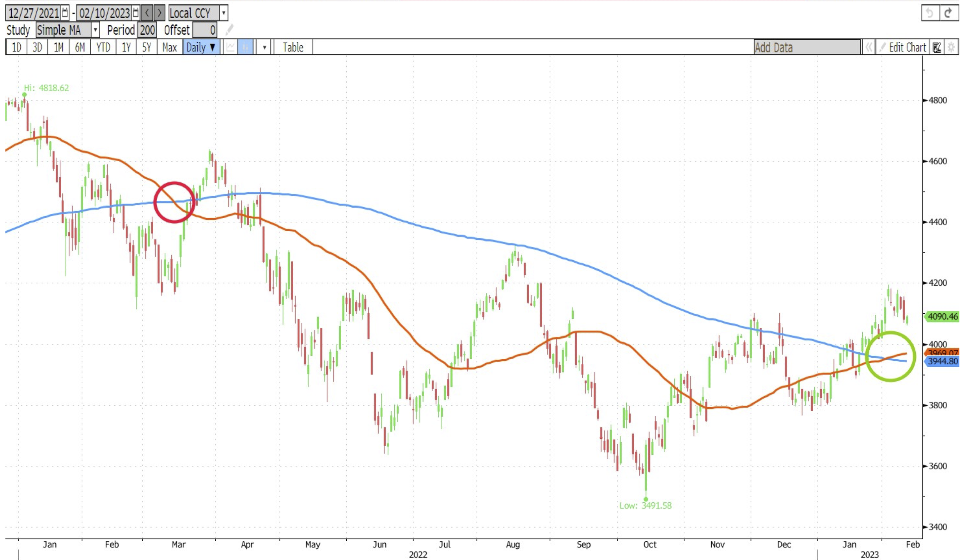Click the Sep month label
The width and height of the screenshot is (975, 560).
tap(583, 544)
